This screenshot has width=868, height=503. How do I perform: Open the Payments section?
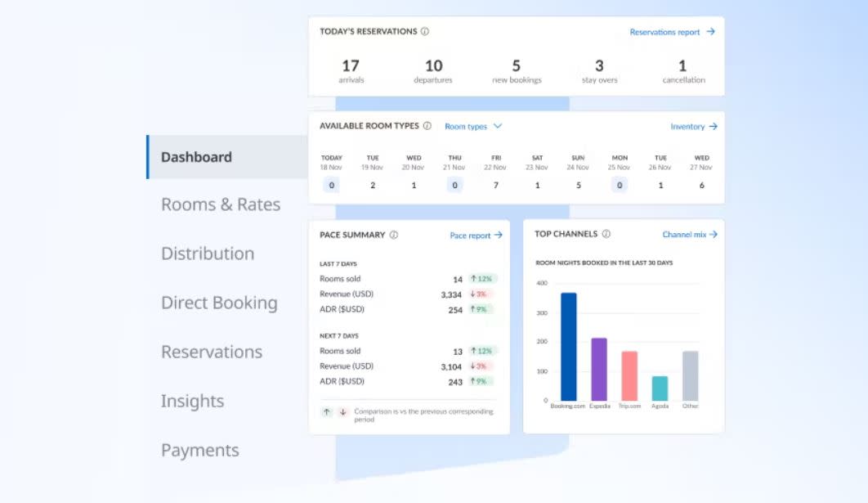tap(199, 450)
